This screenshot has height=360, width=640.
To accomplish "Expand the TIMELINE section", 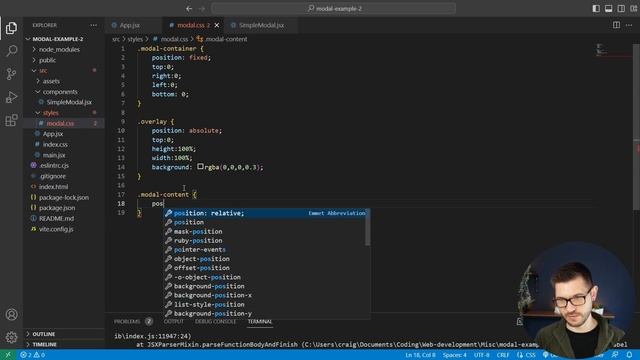I will (63, 344).
